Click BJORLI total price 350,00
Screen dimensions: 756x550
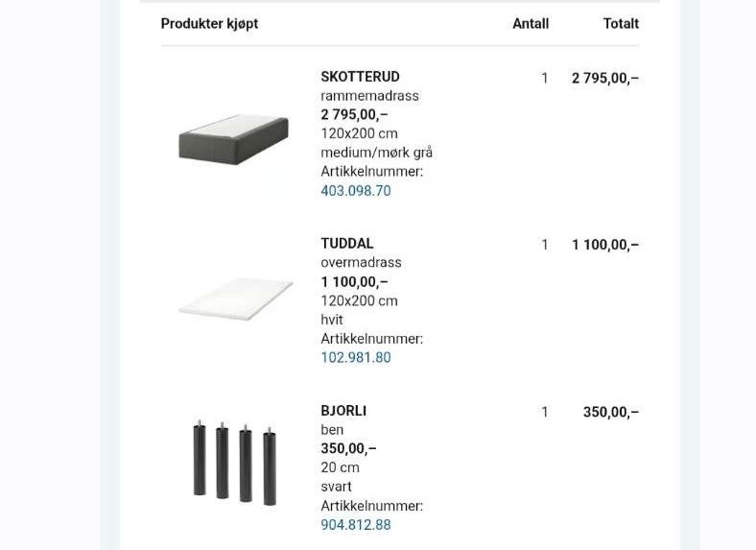pos(611,412)
